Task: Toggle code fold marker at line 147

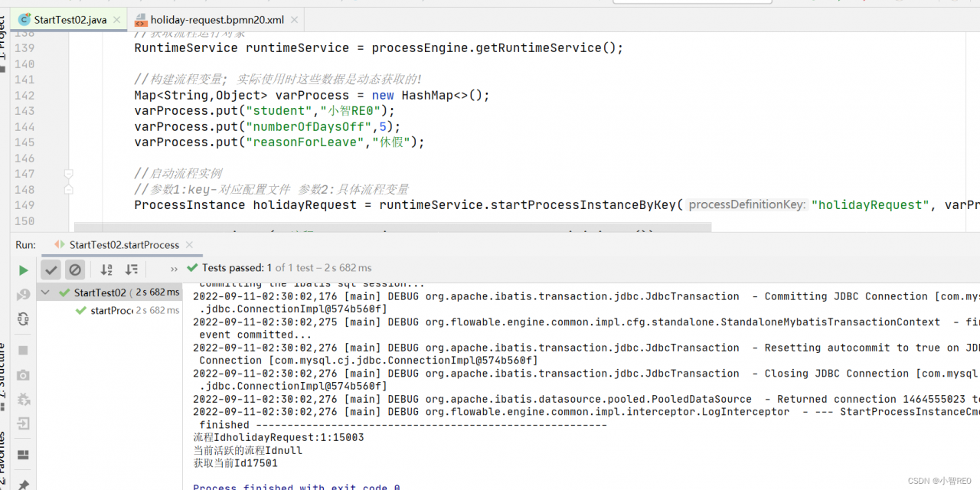Action: [68, 174]
